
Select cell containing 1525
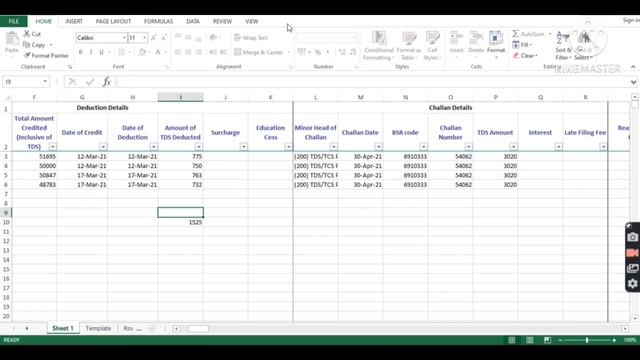(180, 222)
